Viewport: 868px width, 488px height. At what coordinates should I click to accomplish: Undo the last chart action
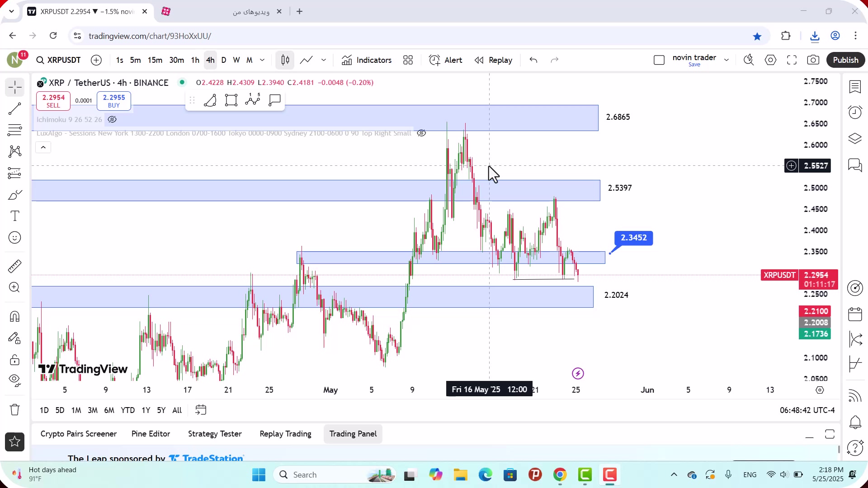click(533, 60)
